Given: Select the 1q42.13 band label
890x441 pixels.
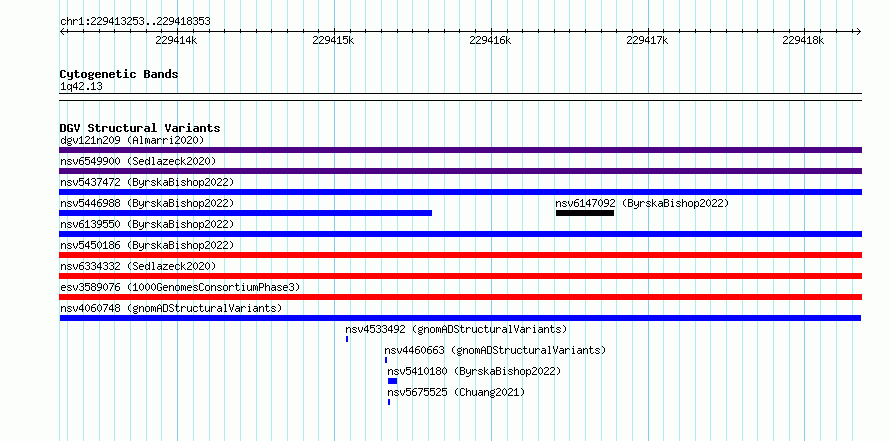Looking at the screenshot, I should tap(81, 87).
